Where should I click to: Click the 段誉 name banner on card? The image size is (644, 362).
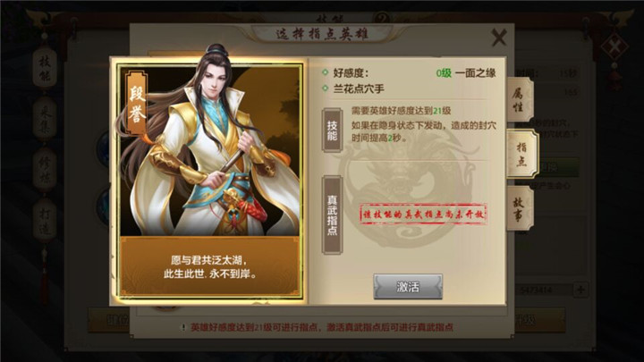(x=137, y=104)
